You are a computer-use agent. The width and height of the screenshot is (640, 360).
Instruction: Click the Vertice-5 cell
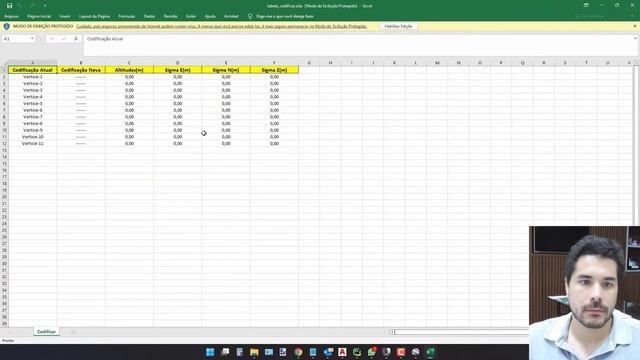click(x=33, y=103)
